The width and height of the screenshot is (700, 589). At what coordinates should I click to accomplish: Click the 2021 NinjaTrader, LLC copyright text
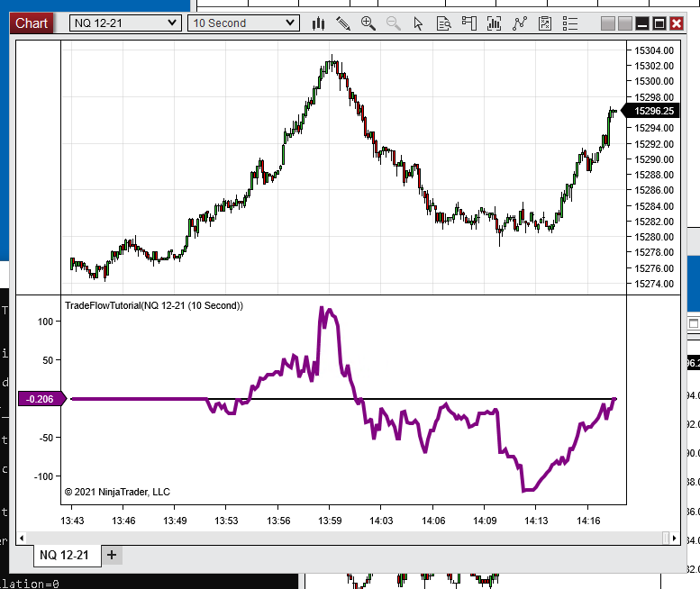(x=117, y=492)
